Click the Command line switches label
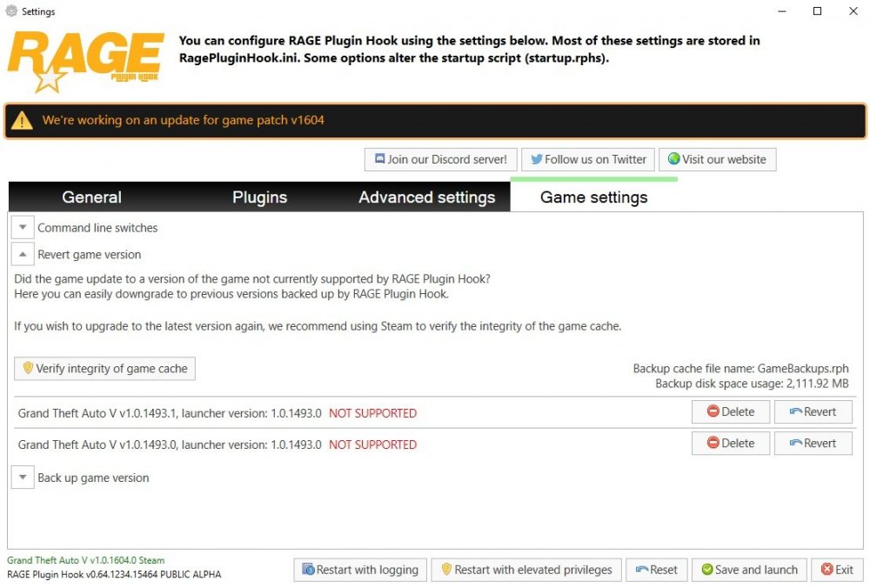This screenshot has width=870, height=588. coord(97,227)
